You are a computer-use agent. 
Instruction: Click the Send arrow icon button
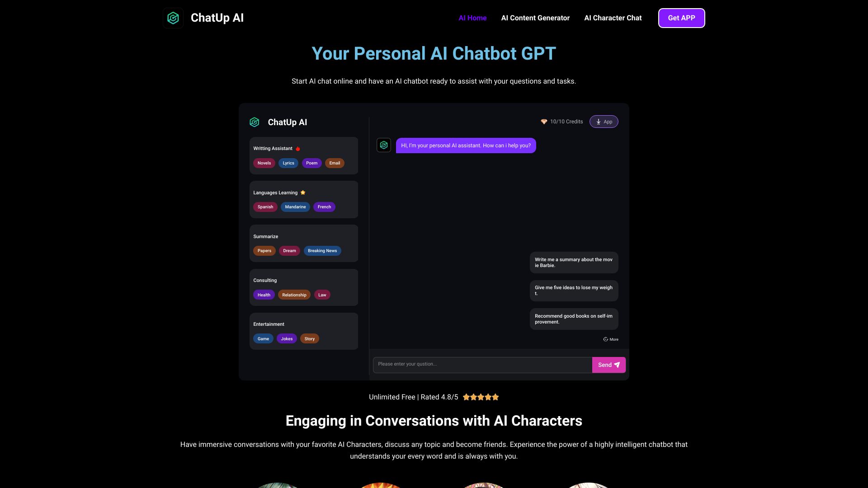(x=618, y=365)
